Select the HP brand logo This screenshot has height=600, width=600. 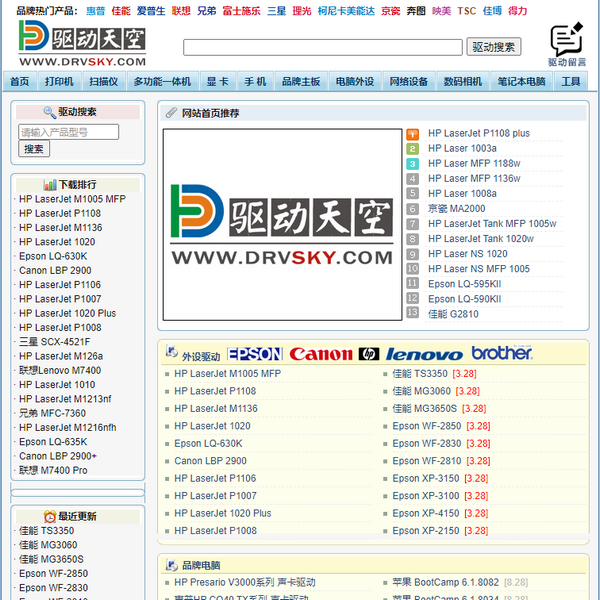coord(369,354)
